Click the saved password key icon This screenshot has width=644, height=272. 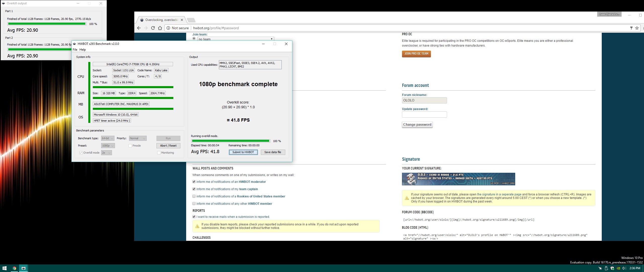(x=631, y=28)
